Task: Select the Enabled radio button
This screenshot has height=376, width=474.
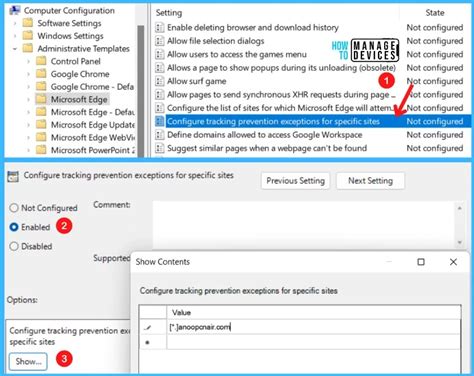Action: (x=14, y=227)
